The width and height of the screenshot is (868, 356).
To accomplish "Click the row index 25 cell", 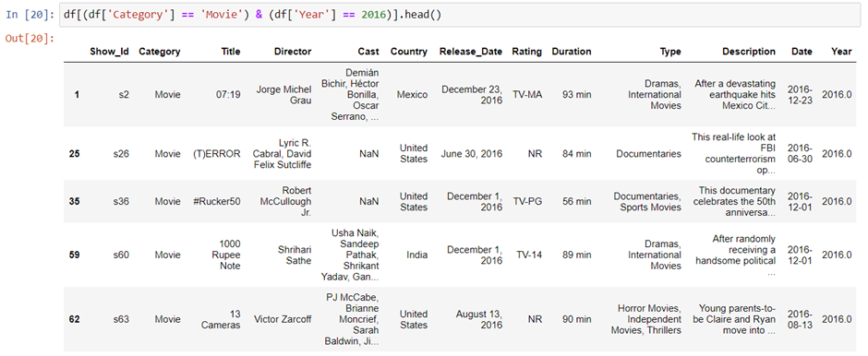I will click(75, 154).
